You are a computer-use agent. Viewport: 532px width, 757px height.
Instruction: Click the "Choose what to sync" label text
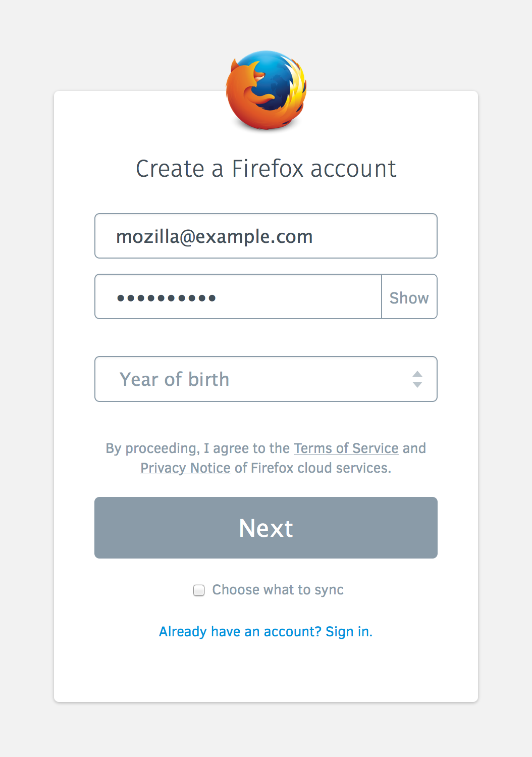(x=278, y=590)
